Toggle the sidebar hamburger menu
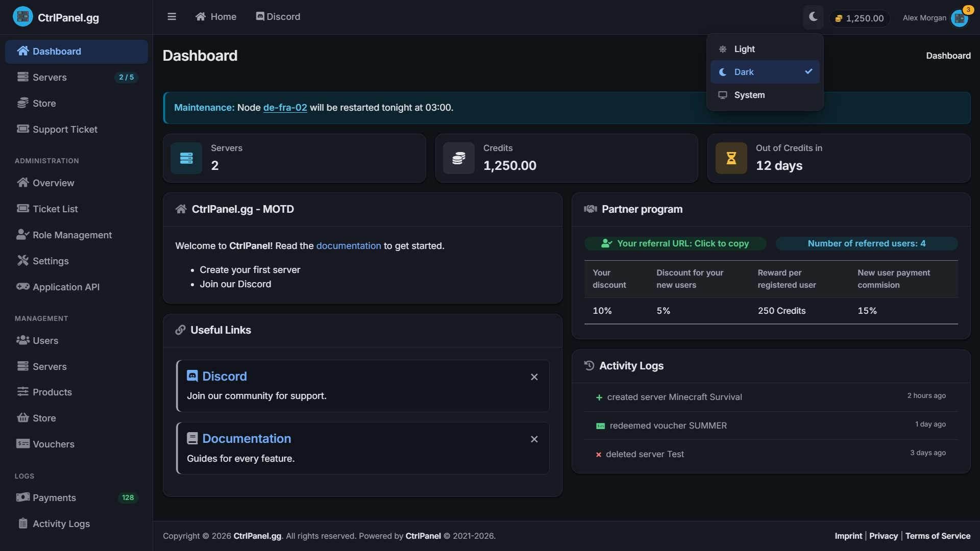 pos(171,17)
